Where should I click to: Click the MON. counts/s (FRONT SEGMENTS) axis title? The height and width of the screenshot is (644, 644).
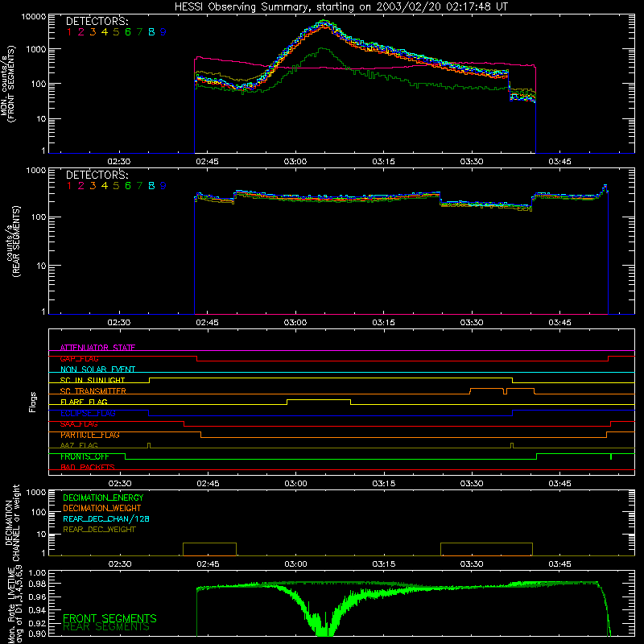click(x=7, y=84)
